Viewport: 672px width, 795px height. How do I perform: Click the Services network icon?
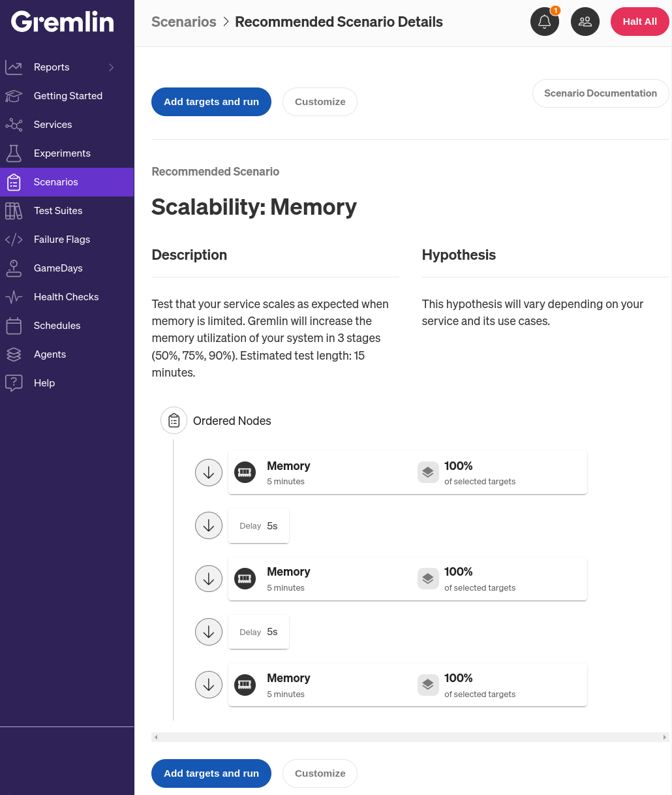tap(14, 125)
